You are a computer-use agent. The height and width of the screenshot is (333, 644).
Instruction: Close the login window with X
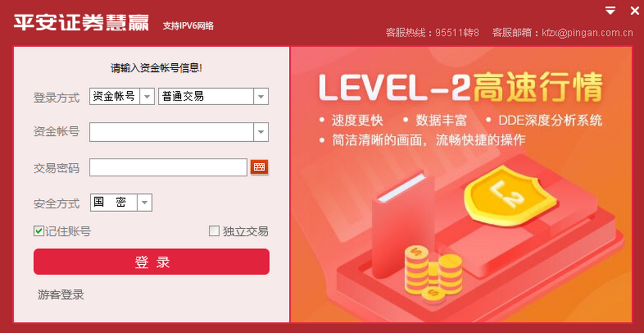[634, 10]
